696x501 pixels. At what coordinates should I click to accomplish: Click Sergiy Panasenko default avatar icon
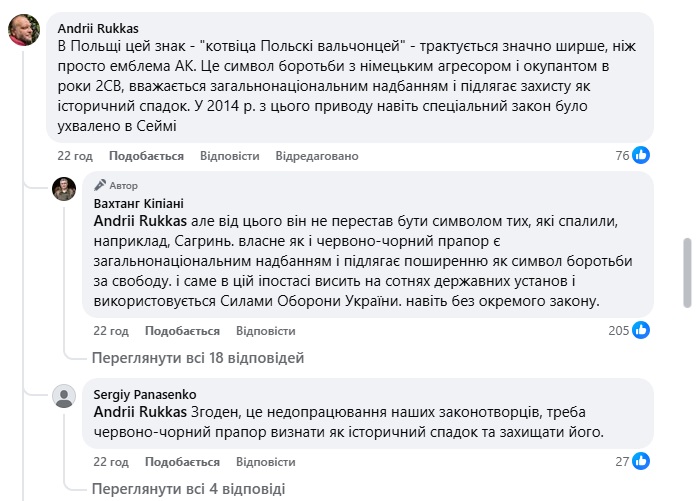point(64,396)
